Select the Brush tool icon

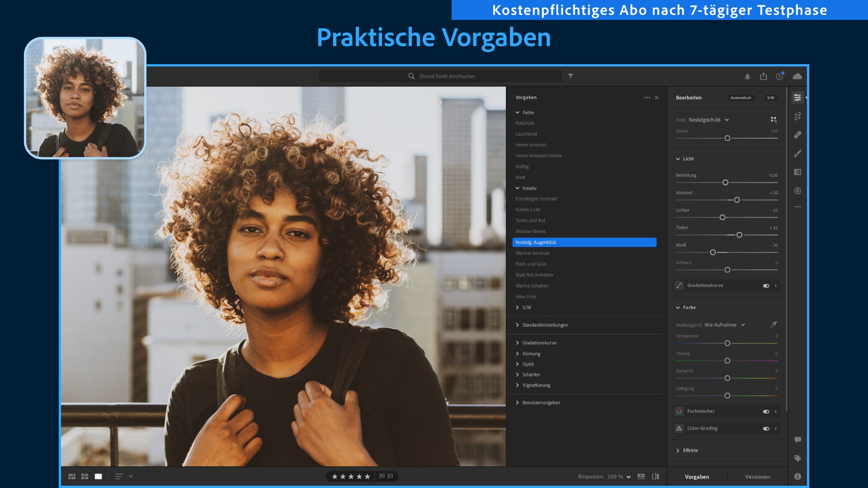(x=797, y=154)
